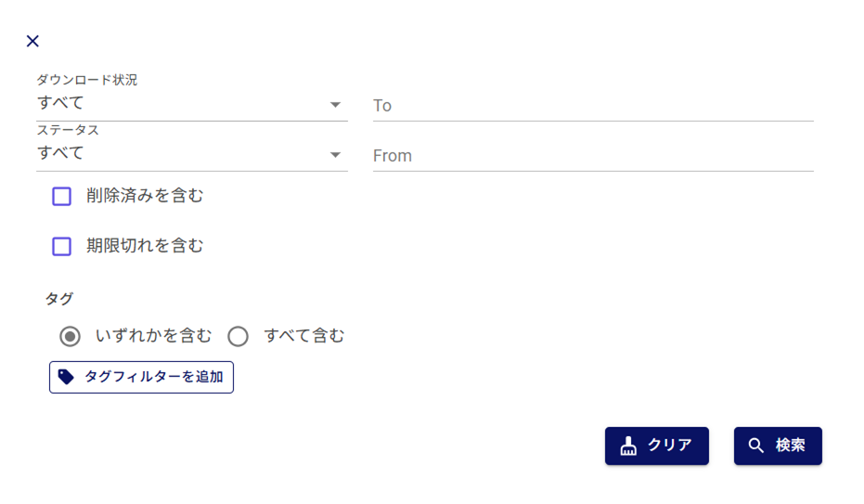Click the 削除済みを含む label text
864x504 pixels.
pos(145,196)
